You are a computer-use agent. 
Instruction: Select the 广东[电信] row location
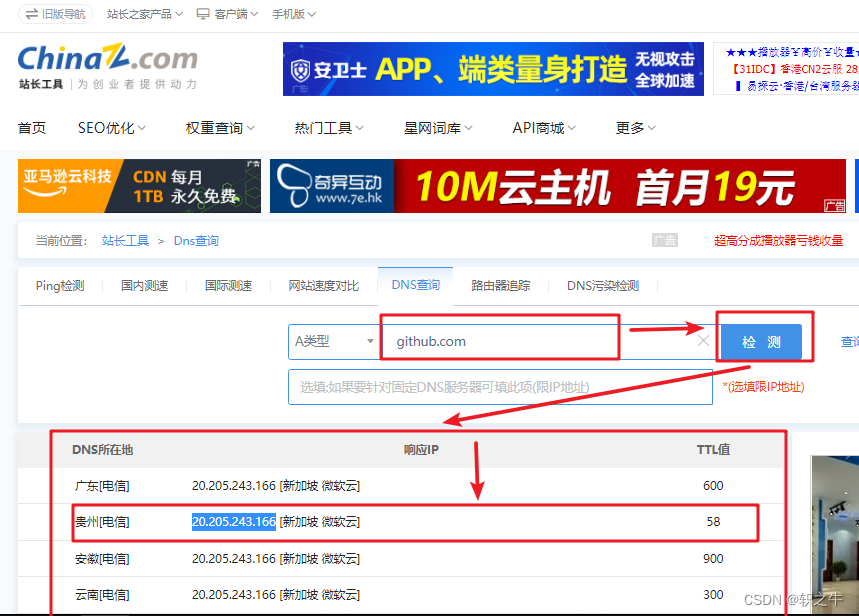coord(102,486)
